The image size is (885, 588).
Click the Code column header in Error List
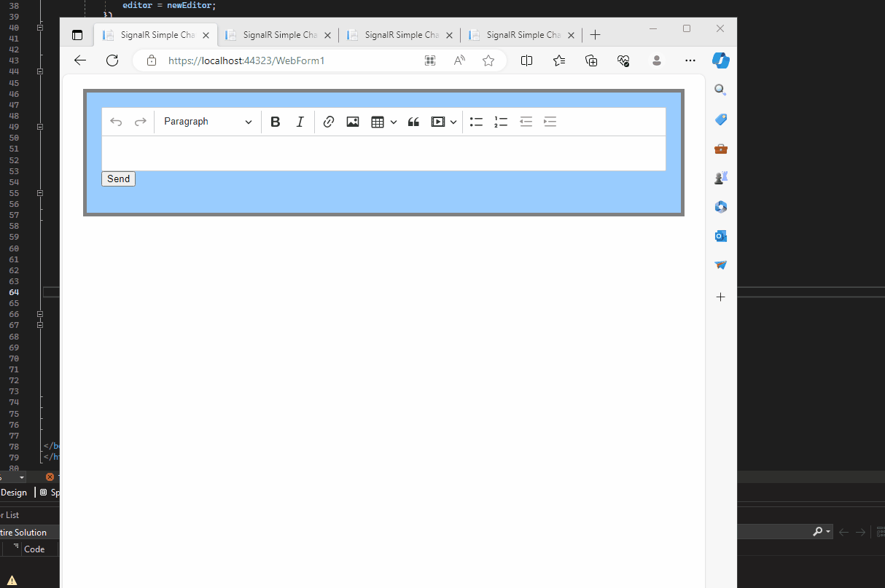(x=34, y=549)
